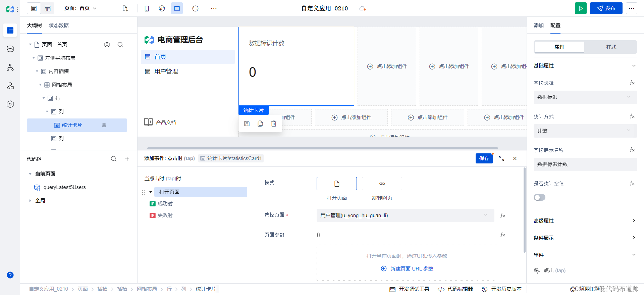Switch to 添加 tab in right panel
644x295 pixels.
539,26
